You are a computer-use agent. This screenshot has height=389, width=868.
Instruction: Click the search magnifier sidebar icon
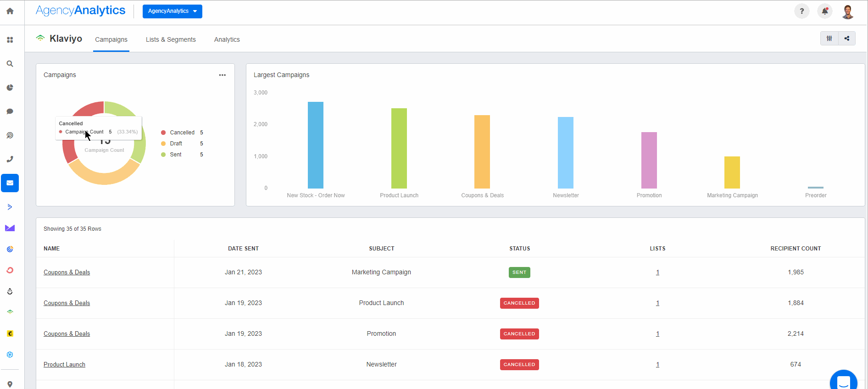coord(10,64)
